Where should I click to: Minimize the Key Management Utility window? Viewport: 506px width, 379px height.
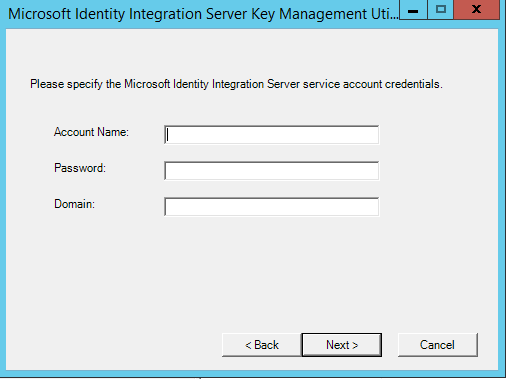coord(413,10)
